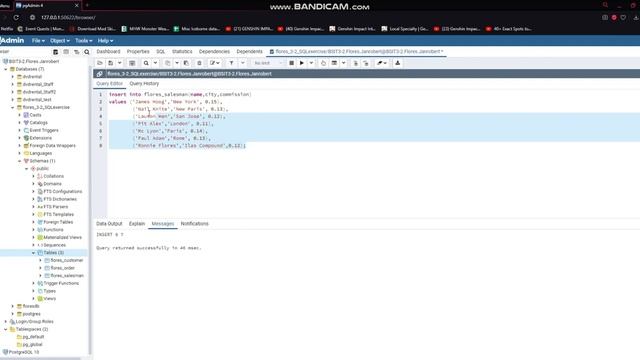Open the Query History tab

[144, 83]
